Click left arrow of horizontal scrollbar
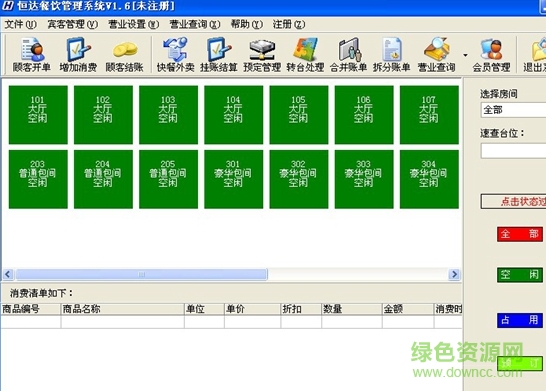The image size is (546, 391). pos(8,274)
